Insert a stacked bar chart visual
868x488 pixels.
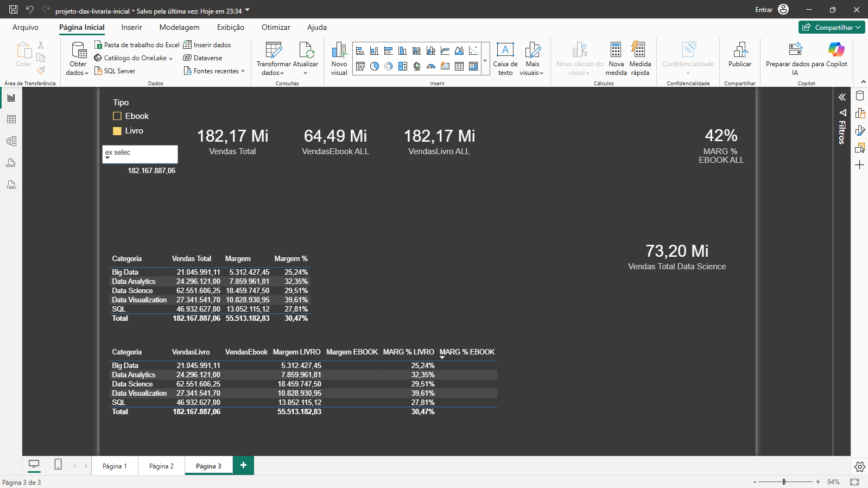[x=360, y=51]
